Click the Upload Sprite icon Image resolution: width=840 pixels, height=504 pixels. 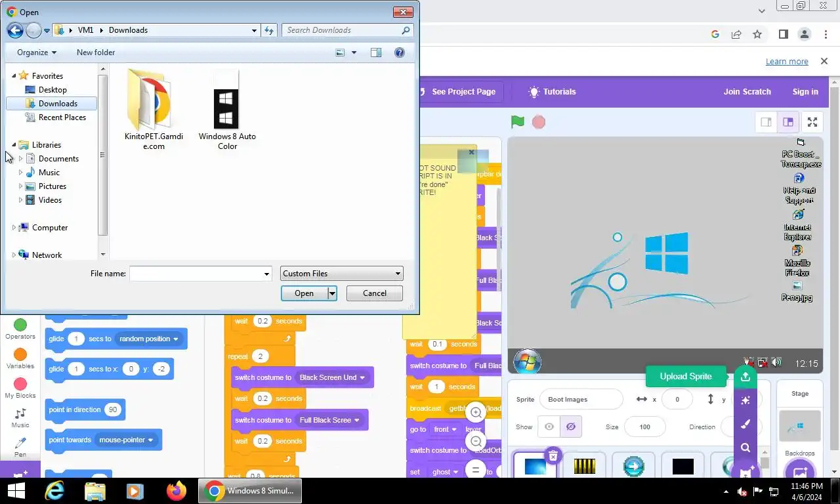tap(745, 377)
